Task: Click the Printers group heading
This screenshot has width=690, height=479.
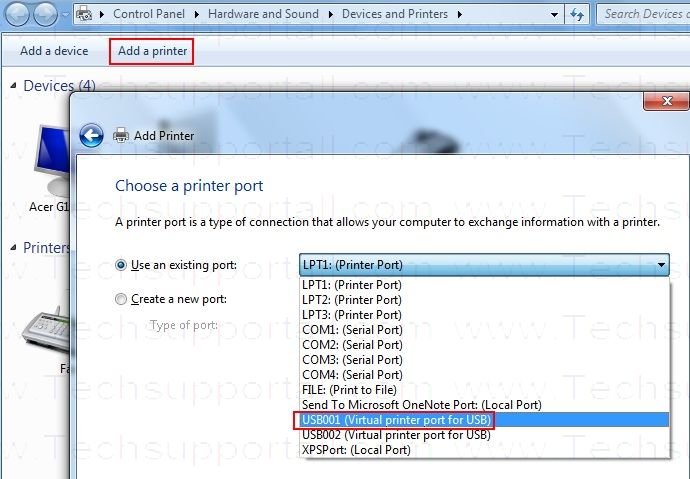Action: (46, 248)
